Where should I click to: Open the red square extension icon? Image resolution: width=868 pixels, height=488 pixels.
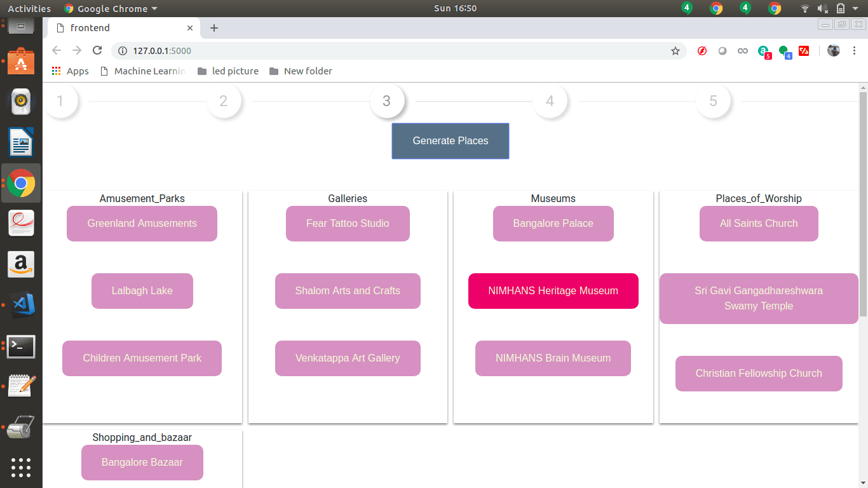[804, 51]
